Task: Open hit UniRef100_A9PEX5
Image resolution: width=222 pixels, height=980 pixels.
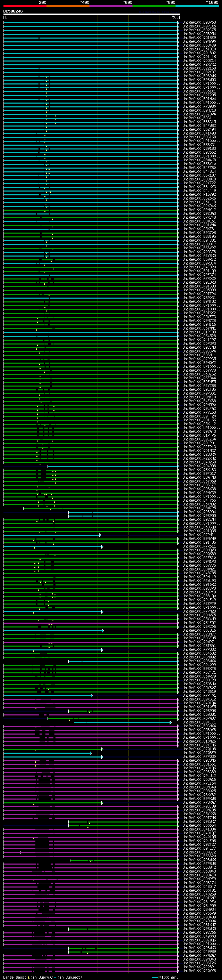Action: tap(199, 26)
